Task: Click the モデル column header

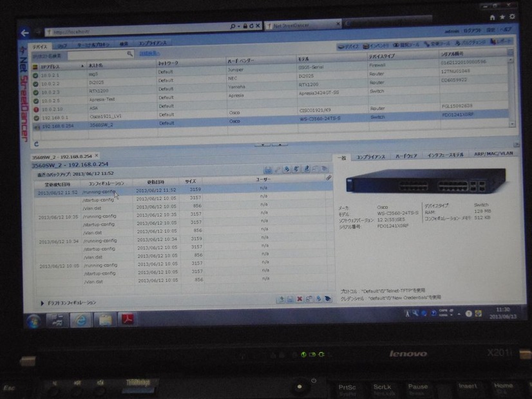Action: [332, 59]
